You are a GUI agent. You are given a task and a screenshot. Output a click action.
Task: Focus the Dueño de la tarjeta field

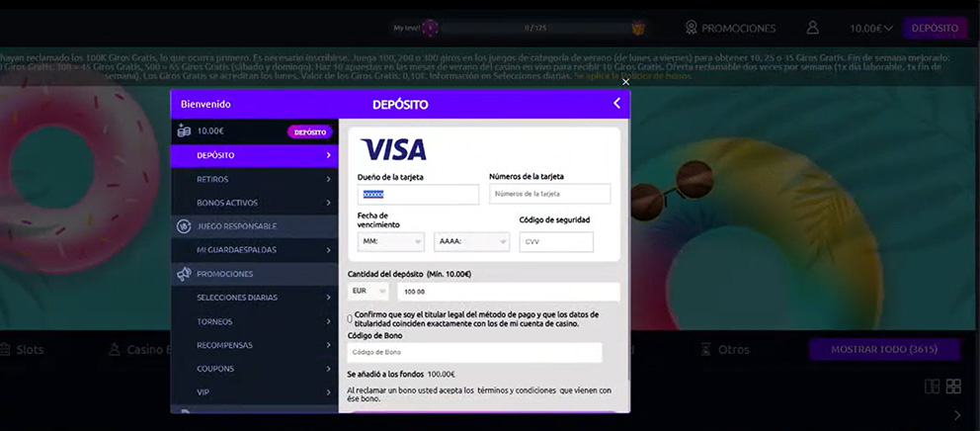[x=418, y=195]
